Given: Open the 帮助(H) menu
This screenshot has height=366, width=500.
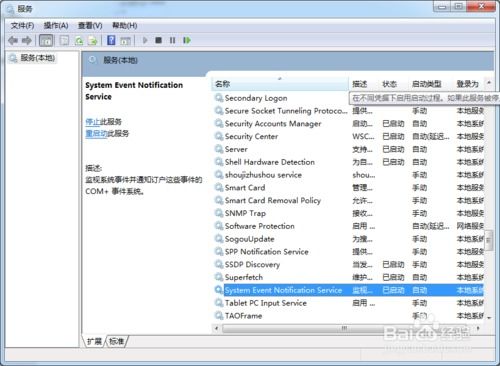Looking at the screenshot, I should (x=125, y=26).
